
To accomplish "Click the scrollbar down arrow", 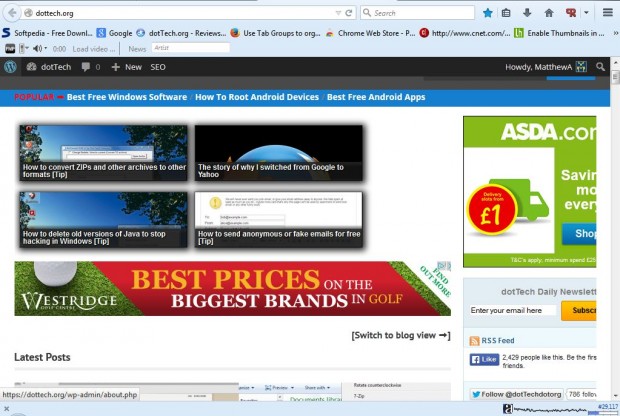I will 615,396.
